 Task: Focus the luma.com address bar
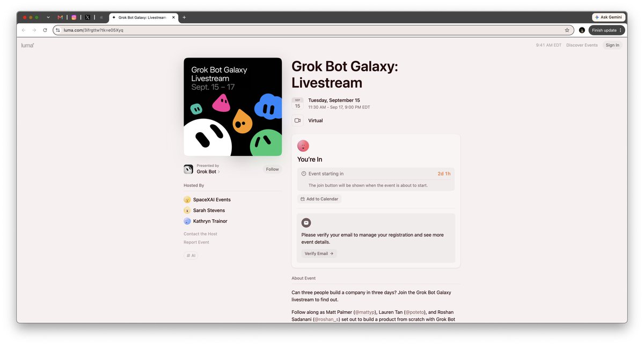click(313, 30)
